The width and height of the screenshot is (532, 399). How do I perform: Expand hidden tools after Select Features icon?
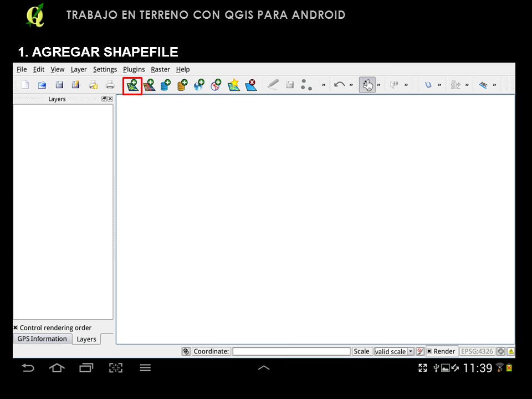(x=439, y=85)
